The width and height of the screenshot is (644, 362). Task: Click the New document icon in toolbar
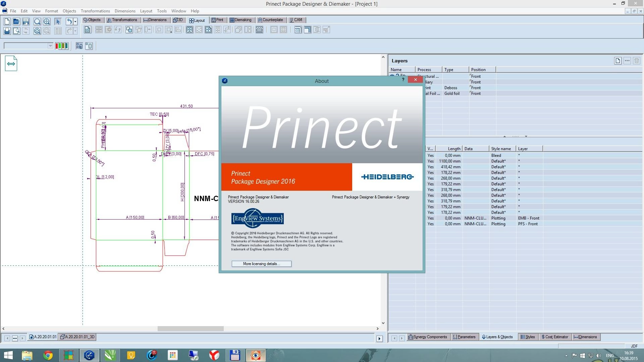(x=7, y=21)
